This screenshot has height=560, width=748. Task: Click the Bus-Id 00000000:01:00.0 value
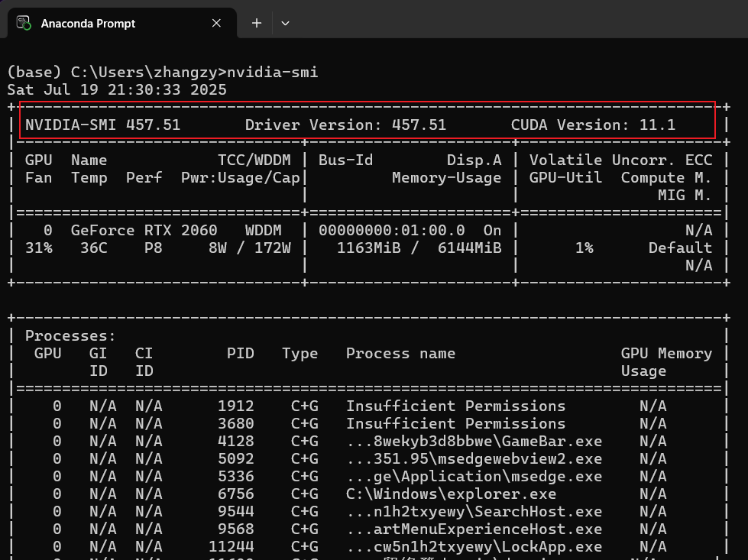tap(392, 231)
